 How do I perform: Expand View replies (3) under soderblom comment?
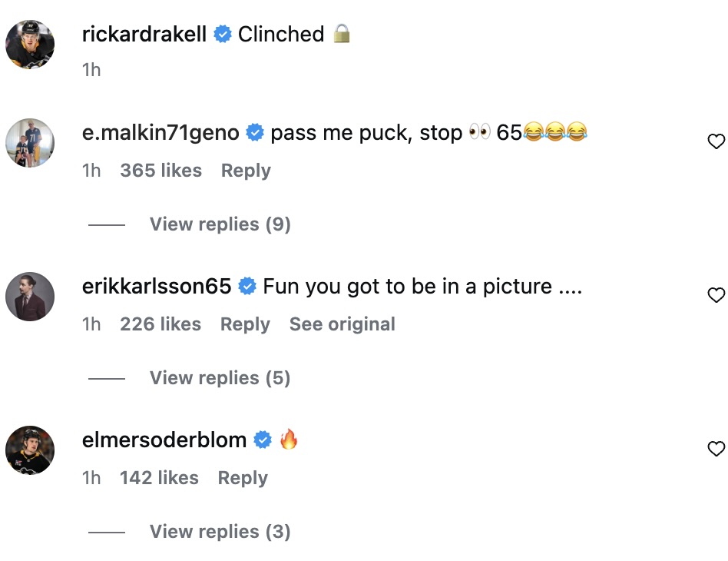point(220,532)
